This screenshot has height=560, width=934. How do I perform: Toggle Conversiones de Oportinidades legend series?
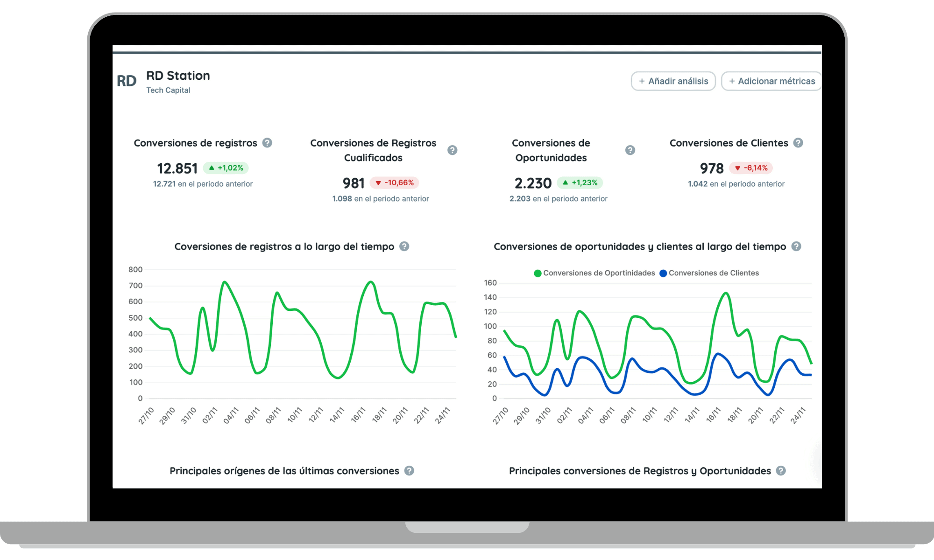coord(599,273)
